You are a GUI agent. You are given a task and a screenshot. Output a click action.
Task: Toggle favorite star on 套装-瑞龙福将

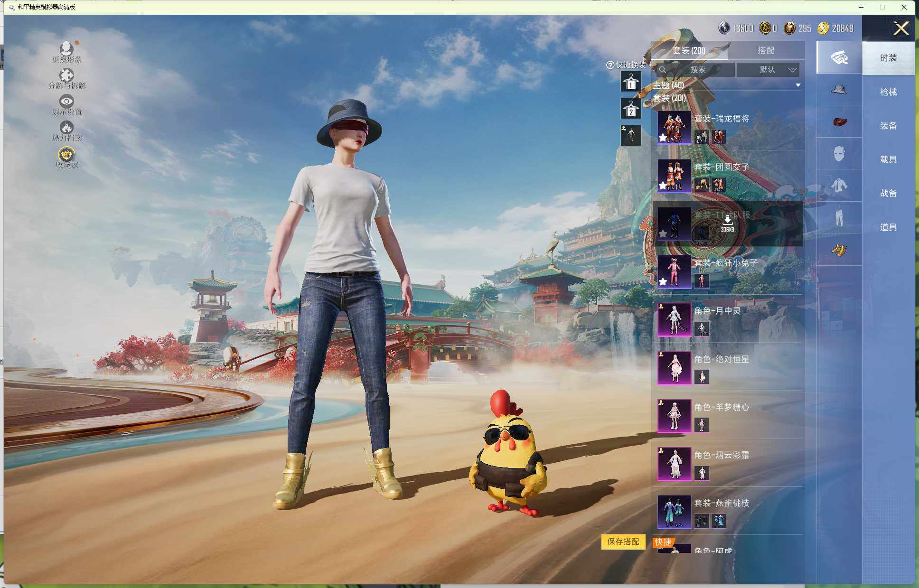663,138
